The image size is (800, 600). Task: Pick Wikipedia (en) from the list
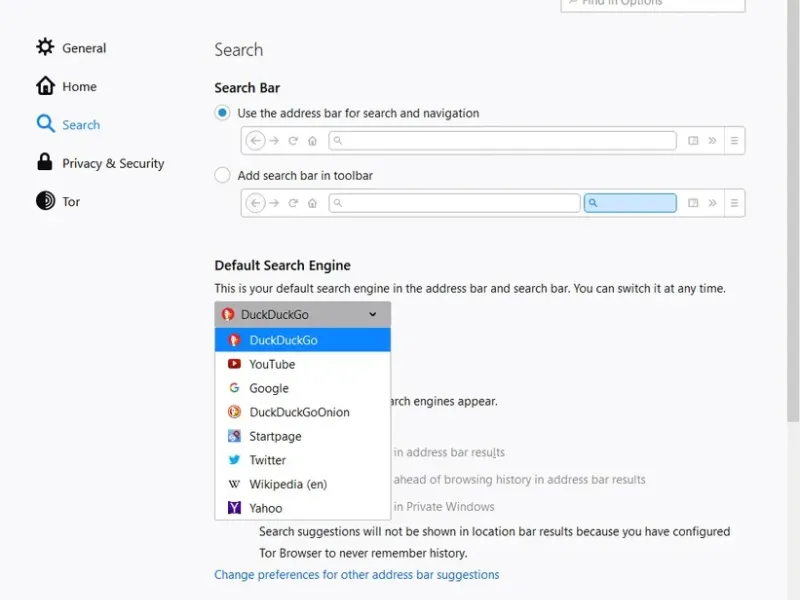[288, 484]
